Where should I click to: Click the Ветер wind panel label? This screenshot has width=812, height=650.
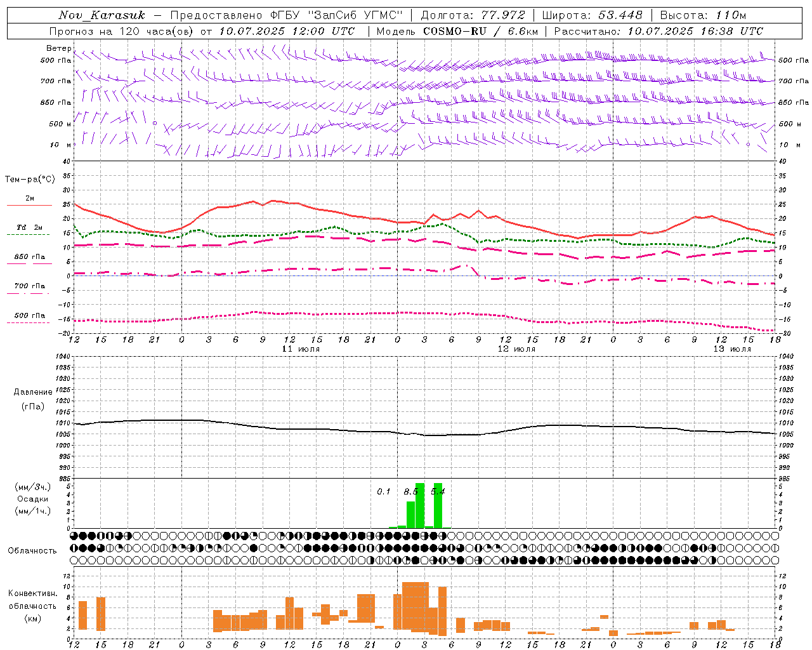click(x=58, y=48)
